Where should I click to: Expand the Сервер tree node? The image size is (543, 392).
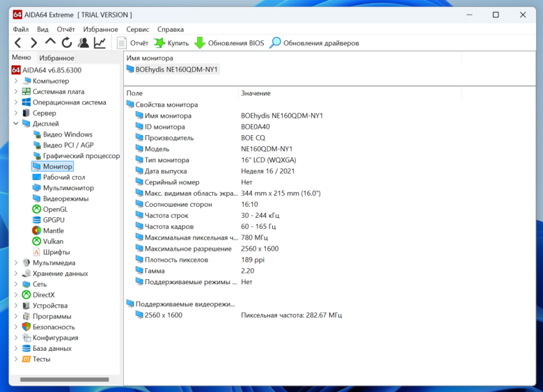click(x=16, y=113)
